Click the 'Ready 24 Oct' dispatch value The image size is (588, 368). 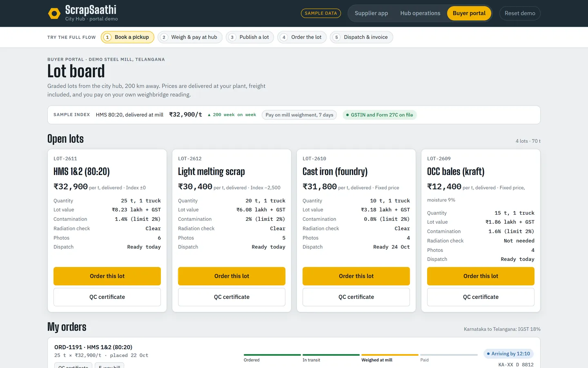coord(392,247)
